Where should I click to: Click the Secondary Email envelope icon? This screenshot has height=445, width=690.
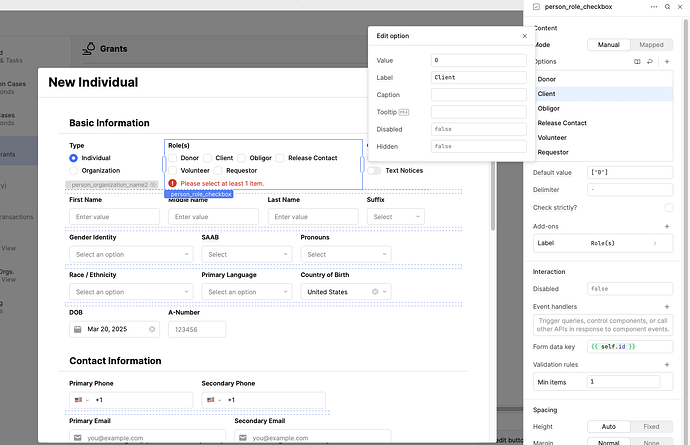coord(243,438)
